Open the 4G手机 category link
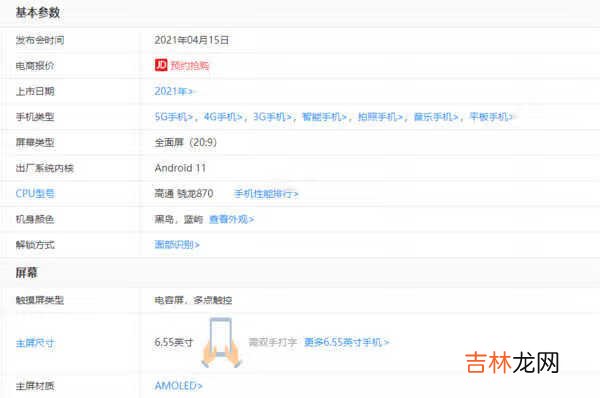The height and width of the screenshot is (398, 600). click(223, 117)
